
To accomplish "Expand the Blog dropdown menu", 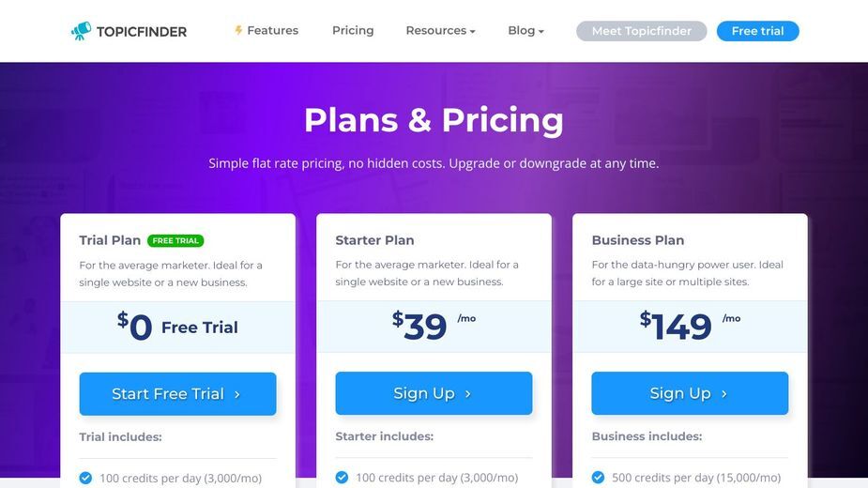I will point(525,30).
